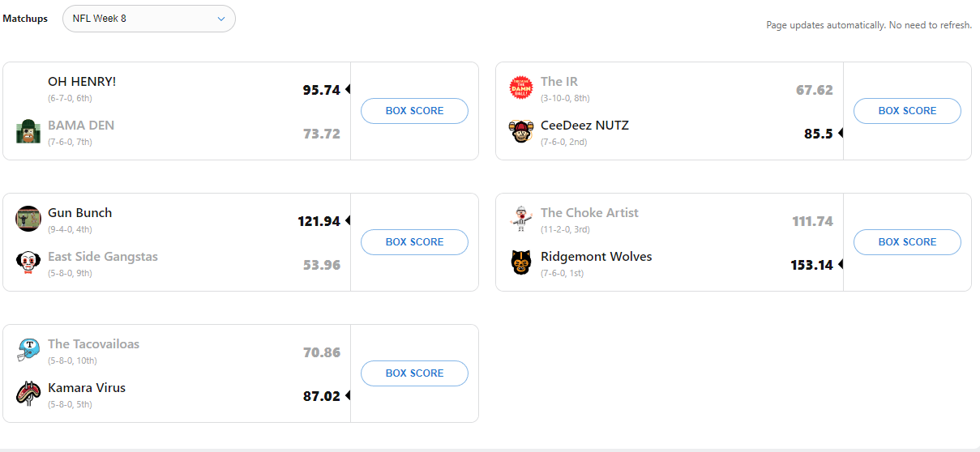
Task: Click The IR team logo
Action: point(521,87)
